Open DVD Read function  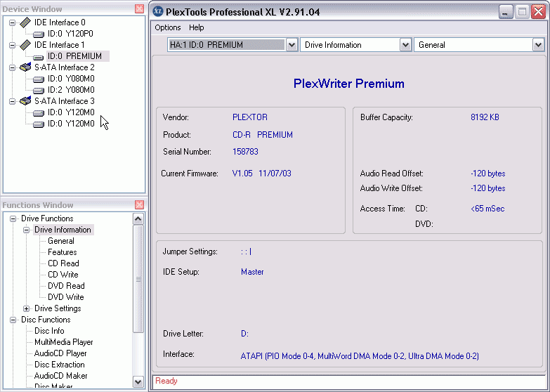pos(66,286)
